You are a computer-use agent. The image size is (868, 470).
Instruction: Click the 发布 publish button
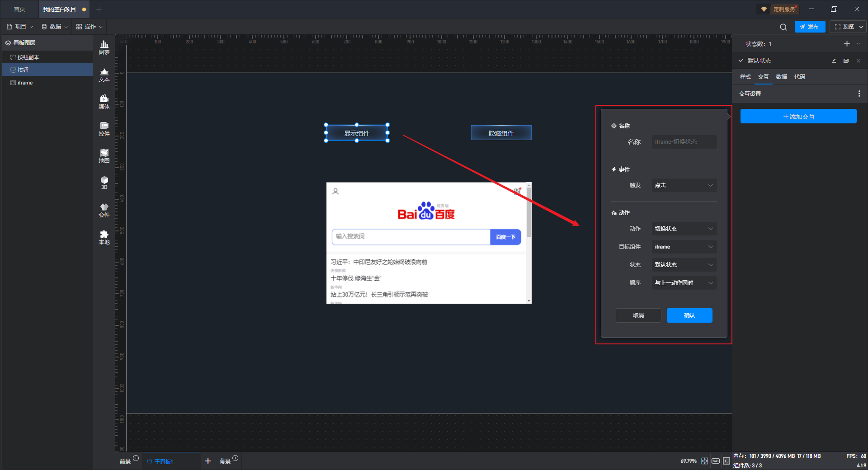point(809,27)
